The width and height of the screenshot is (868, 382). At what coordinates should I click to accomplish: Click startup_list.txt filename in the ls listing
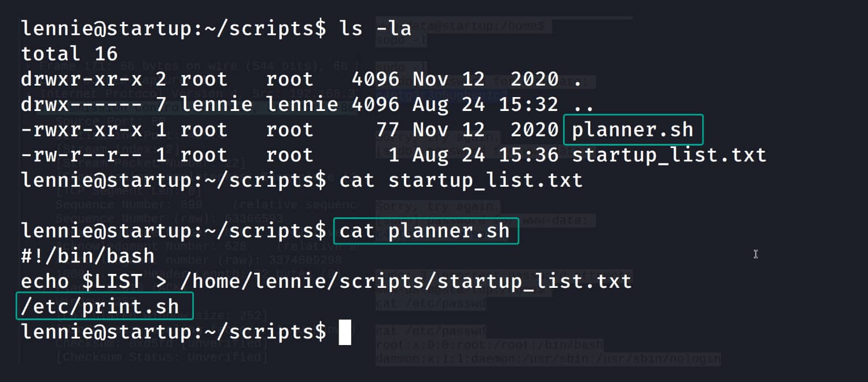[x=669, y=155]
